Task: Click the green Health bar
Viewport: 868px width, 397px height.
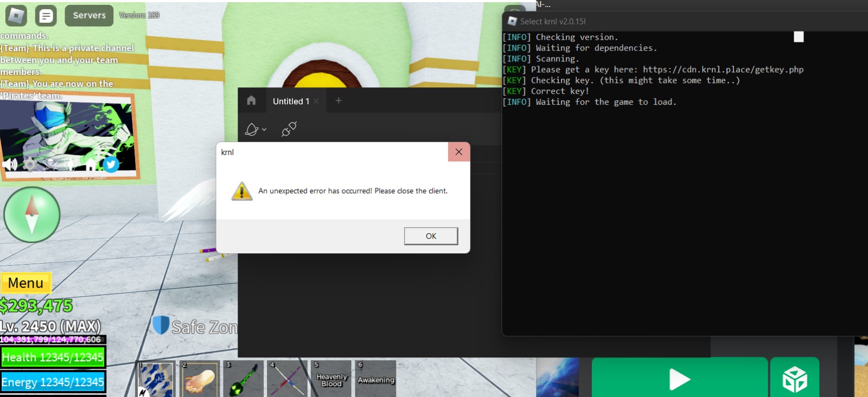Action: pyautogui.click(x=53, y=357)
